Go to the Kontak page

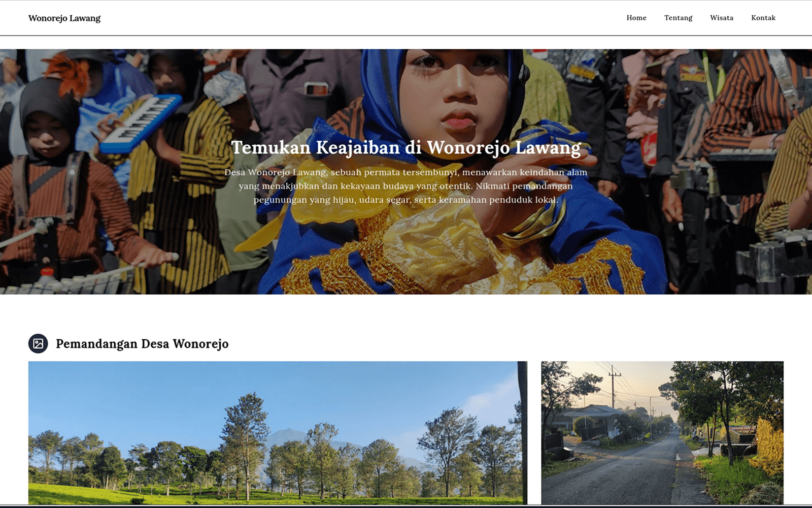[x=763, y=18]
